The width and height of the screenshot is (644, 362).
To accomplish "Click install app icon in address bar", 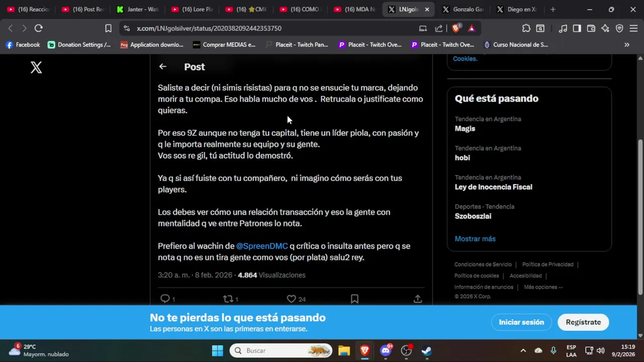I will click(x=423, y=28).
